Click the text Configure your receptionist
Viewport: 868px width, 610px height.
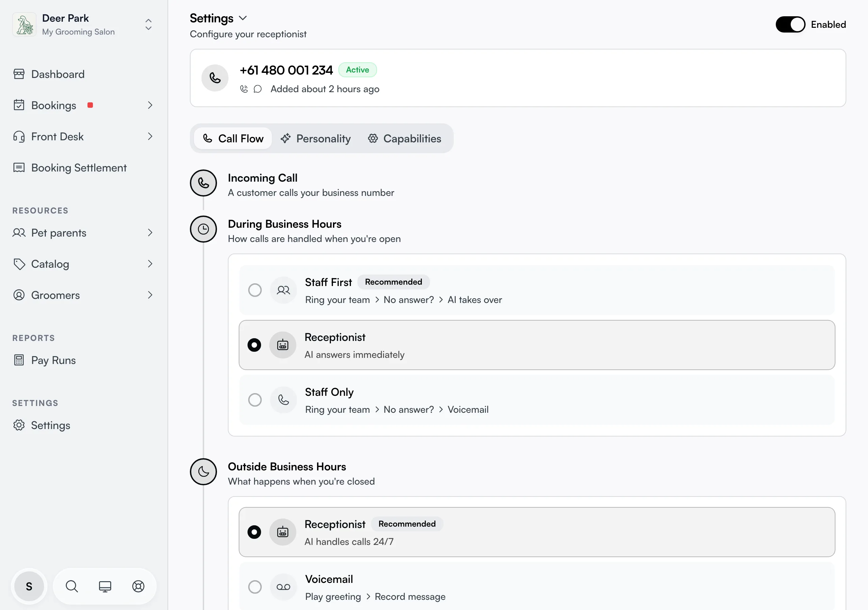[248, 34]
